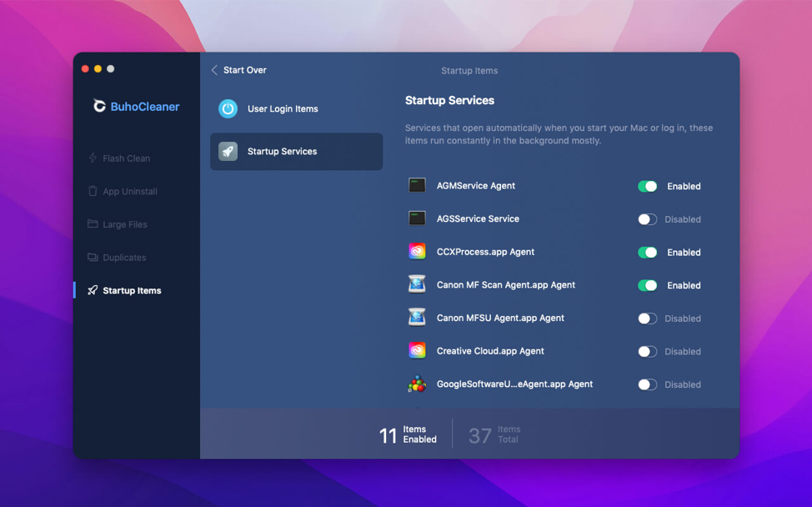This screenshot has height=507, width=812.
Task: Disable the AGMService Agent toggle
Action: pos(647,186)
